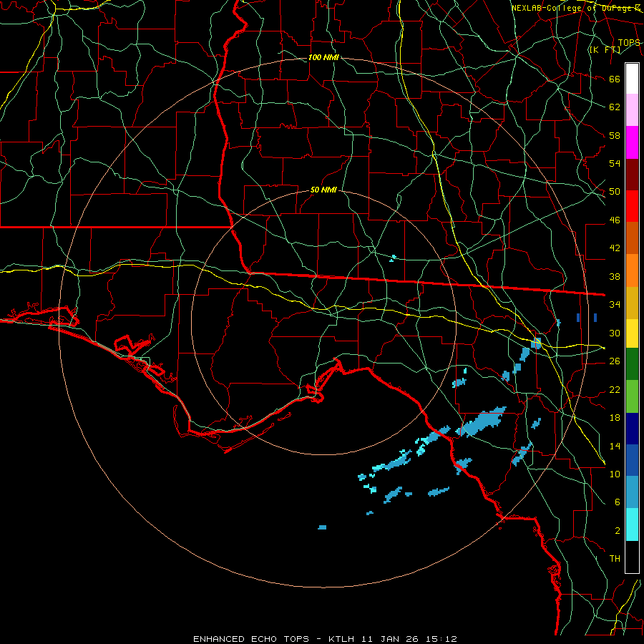Click the 'KTLH' radar site identifier
644x644 pixels.
(343, 639)
